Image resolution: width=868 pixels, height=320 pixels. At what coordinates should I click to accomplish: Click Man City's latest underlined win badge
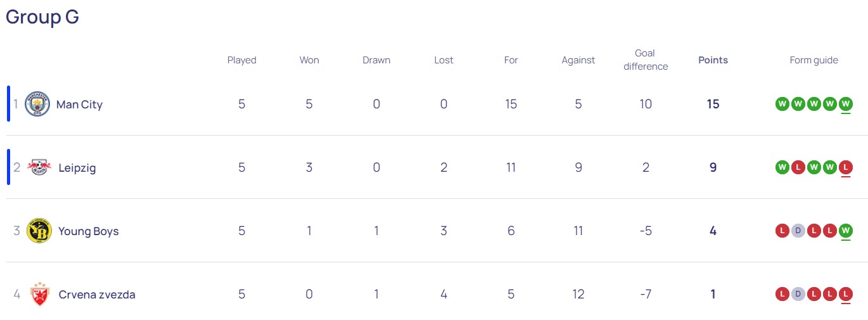pyautogui.click(x=845, y=104)
